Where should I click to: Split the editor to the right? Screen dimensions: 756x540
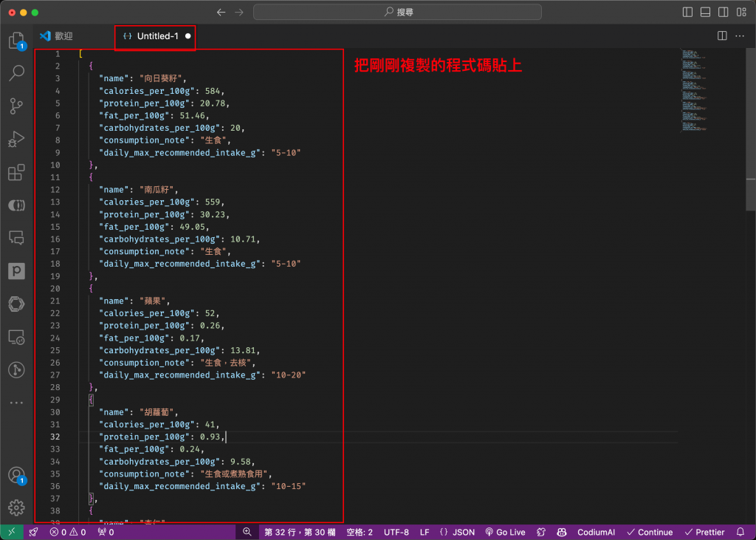coord(722,36)
